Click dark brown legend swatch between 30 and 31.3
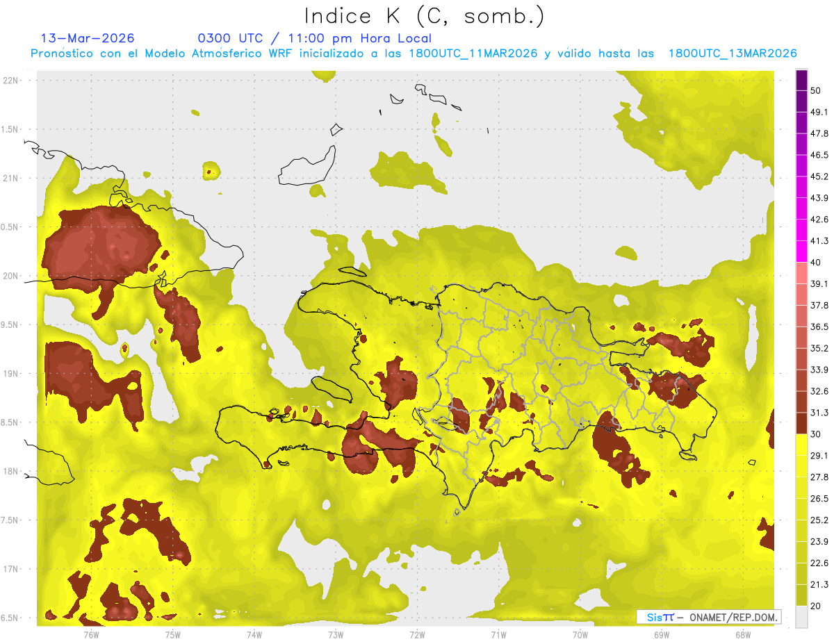Viewport: 834px width, 644px height. pyautogui.click(x=801, y=423)
